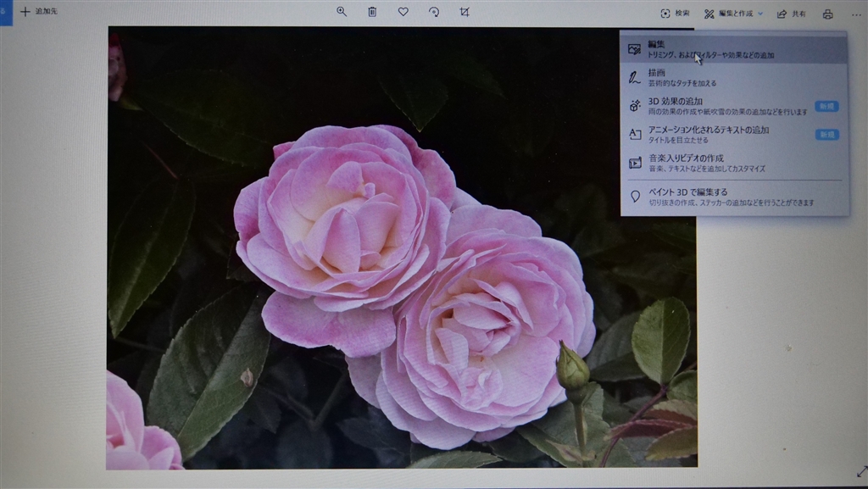Image resolution: width=868 pixels, height=489 pixels.
Task: Delete the photo with trash icon
Action: coord(373,12)
